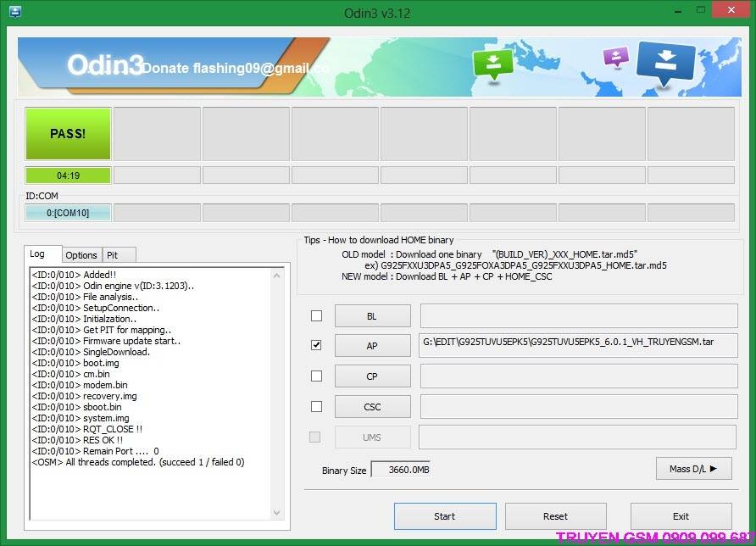Click log line 'File analysis..'
The height and width of the screenshot is (546, 756).
(86, 297)
